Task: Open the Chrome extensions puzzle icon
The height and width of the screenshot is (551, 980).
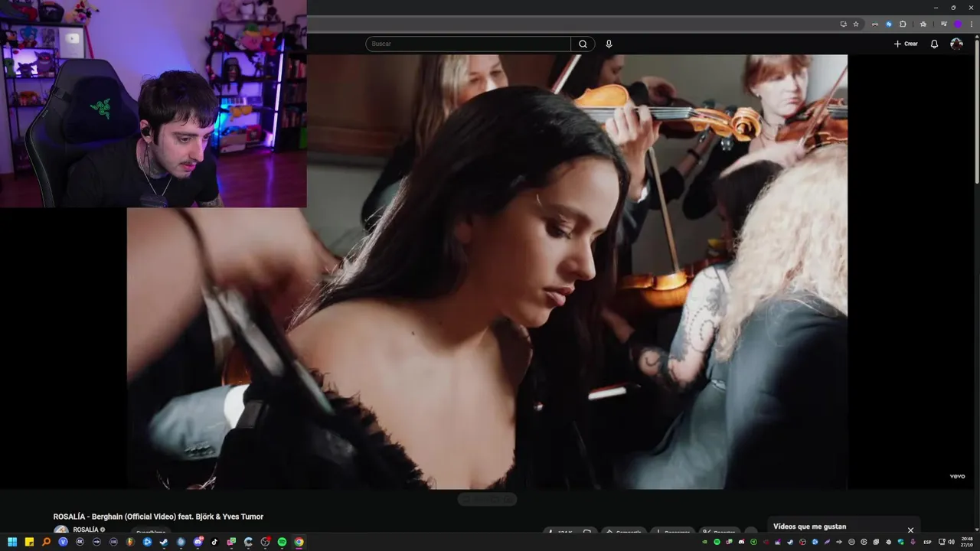Action: tap(903, 24)
